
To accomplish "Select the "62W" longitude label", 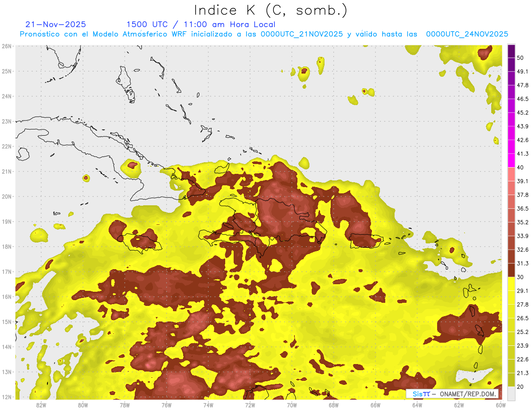I will point(459,405).
